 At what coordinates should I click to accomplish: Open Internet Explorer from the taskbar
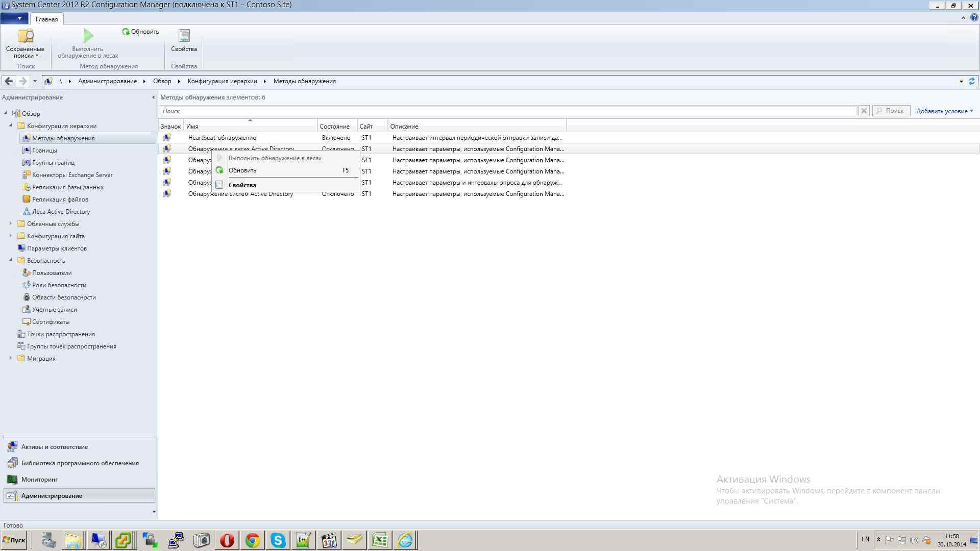(405, 540)
